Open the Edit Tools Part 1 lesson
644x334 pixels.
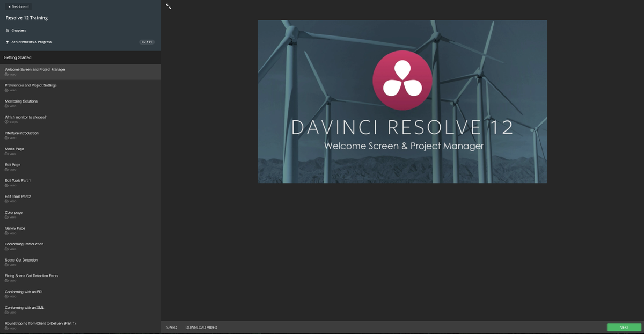pyautogui.click(x=80, y=183)
